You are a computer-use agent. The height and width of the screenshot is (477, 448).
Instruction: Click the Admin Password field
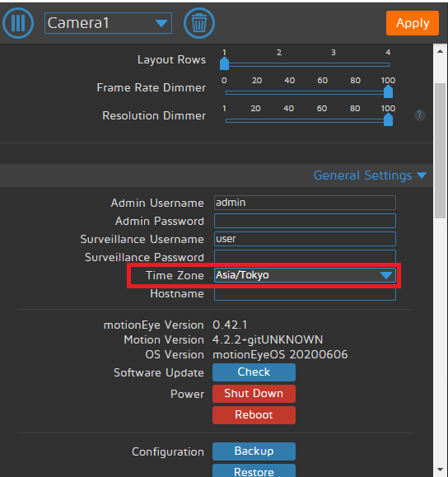coord(305,221)
